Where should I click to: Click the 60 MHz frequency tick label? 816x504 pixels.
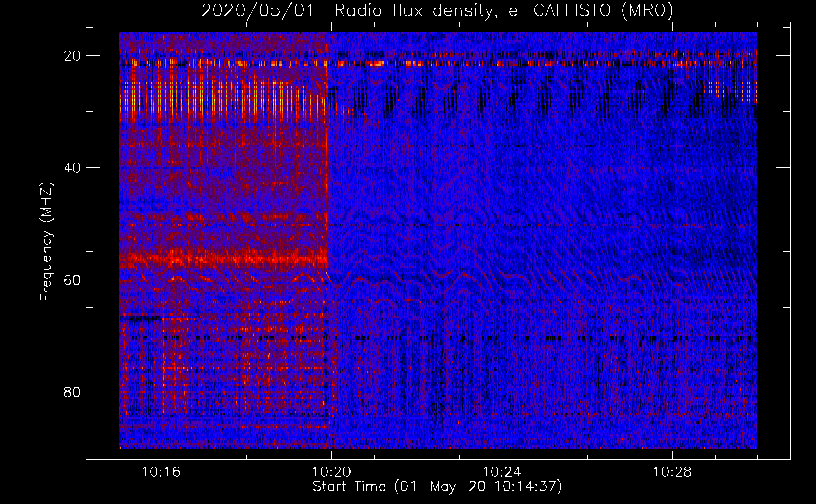tap(73, 280)
